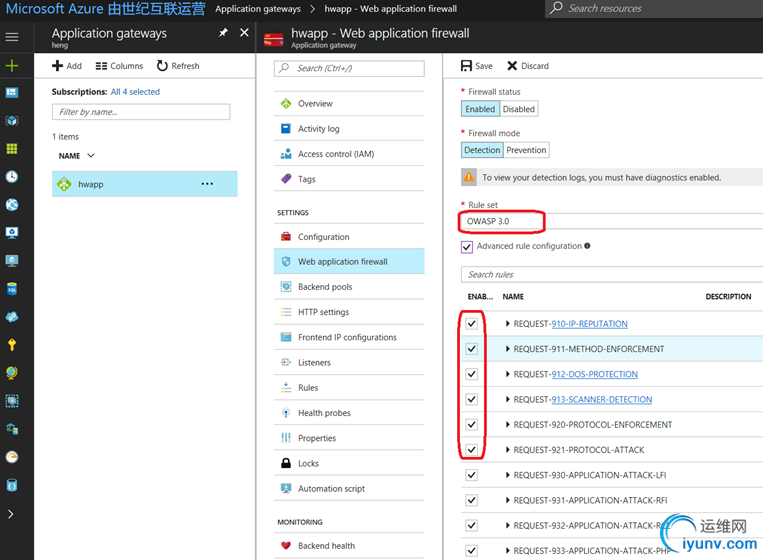This screenshot has width=763, height=560.
Task: Open the 913-SCANNER-DETECTION link
Action: pyautogui.click(x=601, y=399)
